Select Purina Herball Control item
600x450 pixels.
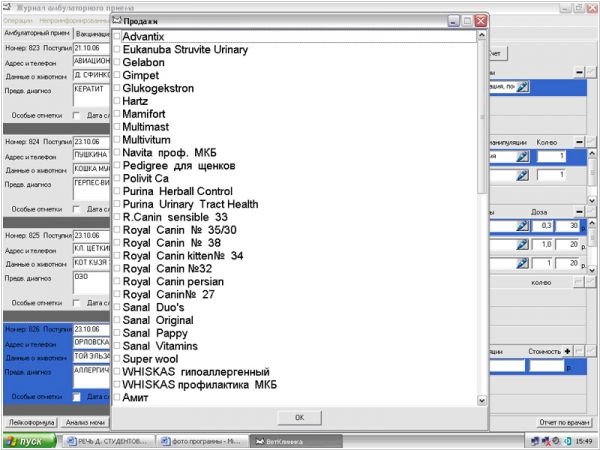[x=178, y=191]
